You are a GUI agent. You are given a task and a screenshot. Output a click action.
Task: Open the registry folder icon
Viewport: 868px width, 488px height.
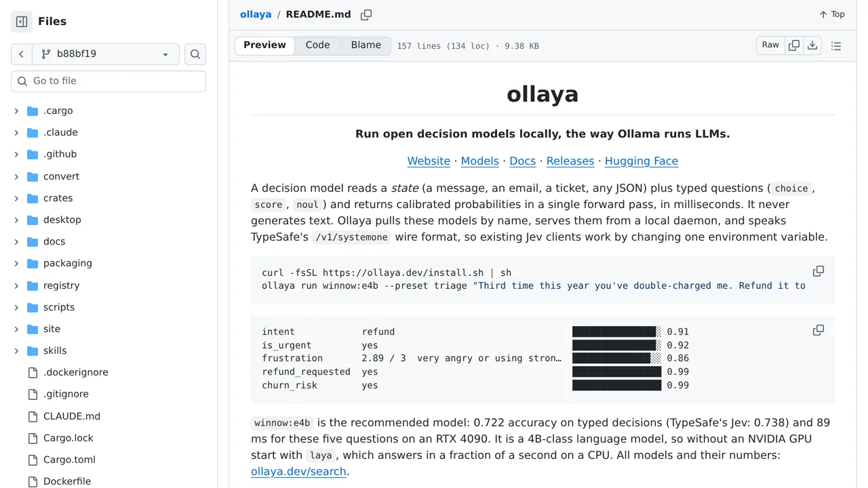coord(33,285)
